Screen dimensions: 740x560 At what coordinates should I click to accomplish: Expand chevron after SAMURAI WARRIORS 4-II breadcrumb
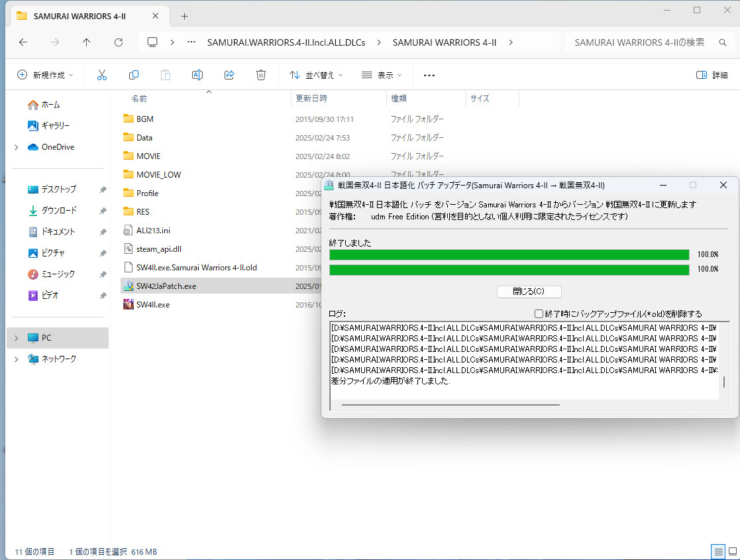(x=511, y=42)
